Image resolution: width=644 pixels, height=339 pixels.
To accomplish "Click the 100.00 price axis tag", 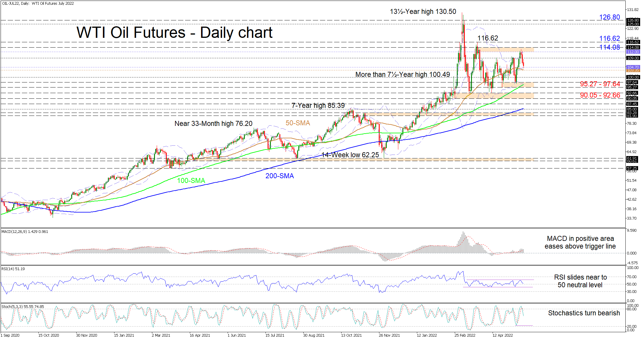I will pyautogui.click(x=633, y=77).
